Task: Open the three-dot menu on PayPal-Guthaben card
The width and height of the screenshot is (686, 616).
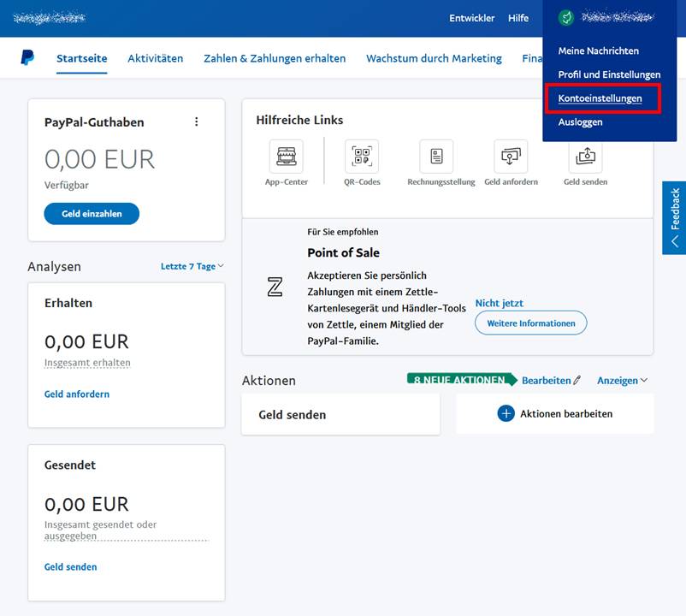Action: (197, 121)
